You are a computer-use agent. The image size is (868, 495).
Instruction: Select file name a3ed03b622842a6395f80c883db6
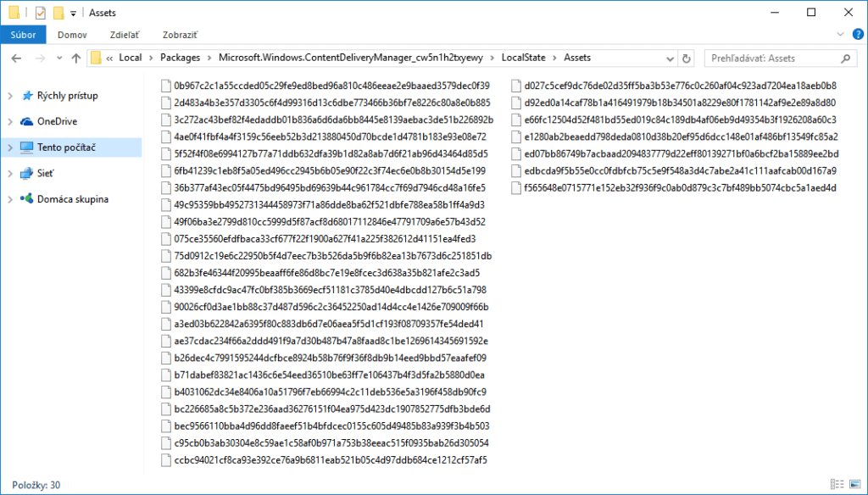[x=328, y=325]
